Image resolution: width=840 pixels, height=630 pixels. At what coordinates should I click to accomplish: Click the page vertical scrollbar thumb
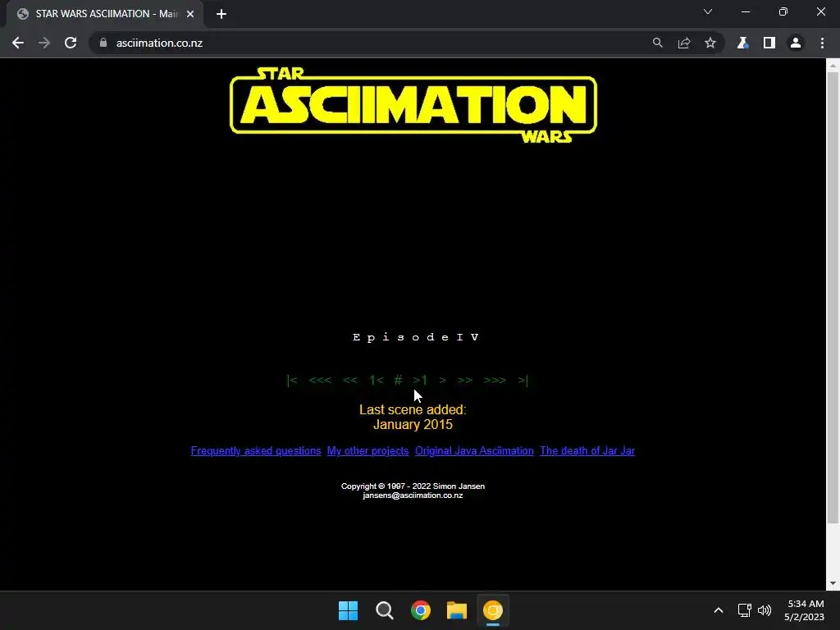[833, 297]
